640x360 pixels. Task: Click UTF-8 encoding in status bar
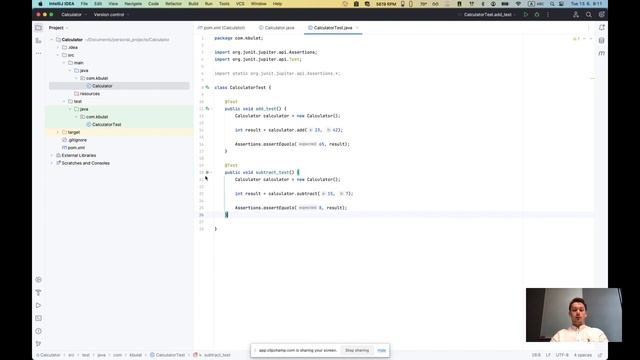tap(562, 355)
